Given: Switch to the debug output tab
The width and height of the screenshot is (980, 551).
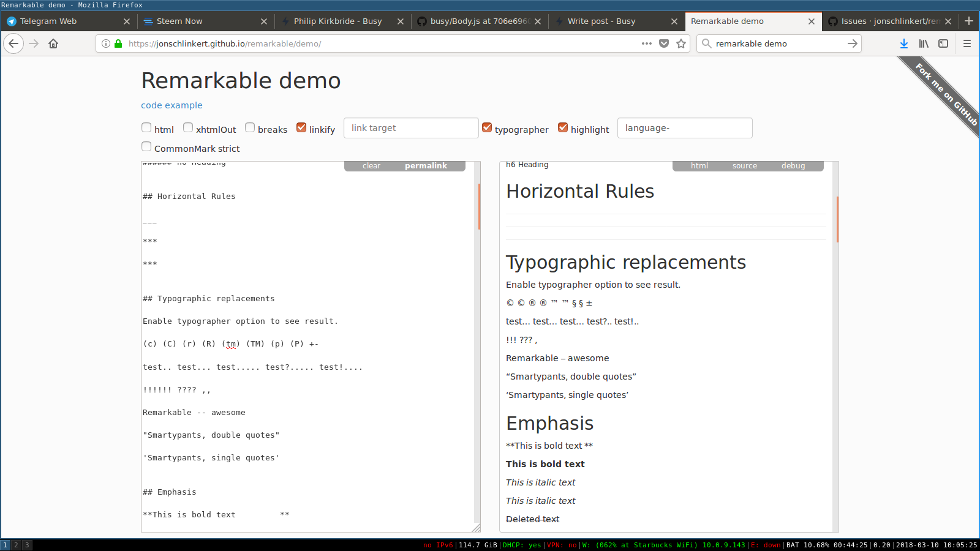Looking at the screenshot, I should [x=793, y=165].
